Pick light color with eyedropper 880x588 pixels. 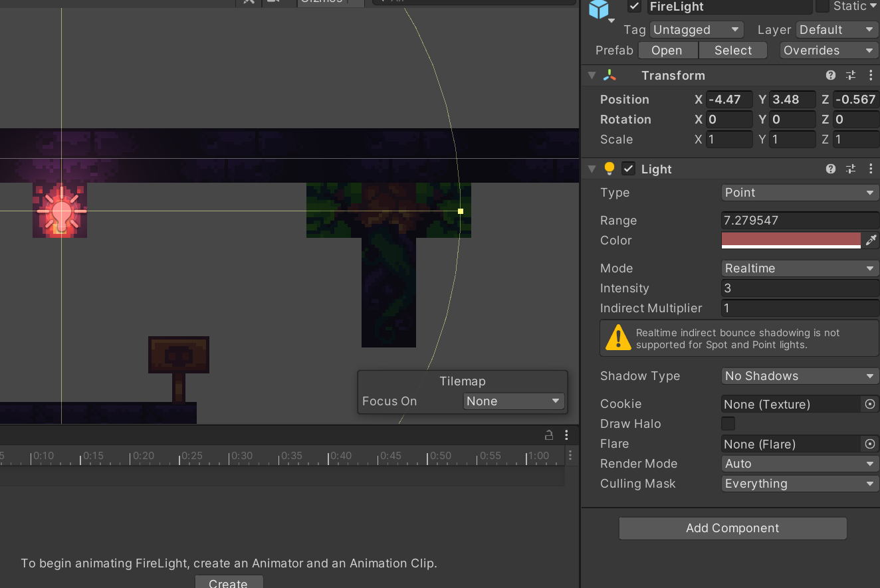pos(871,241)
